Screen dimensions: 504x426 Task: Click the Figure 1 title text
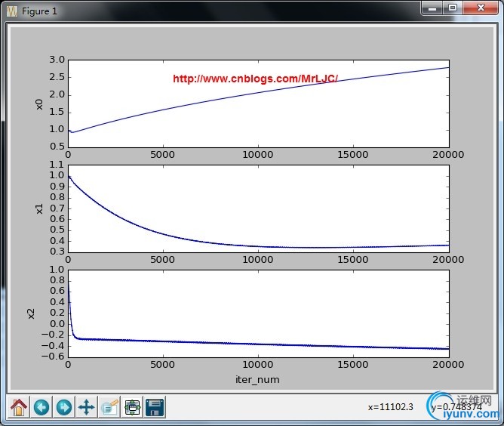39,11
